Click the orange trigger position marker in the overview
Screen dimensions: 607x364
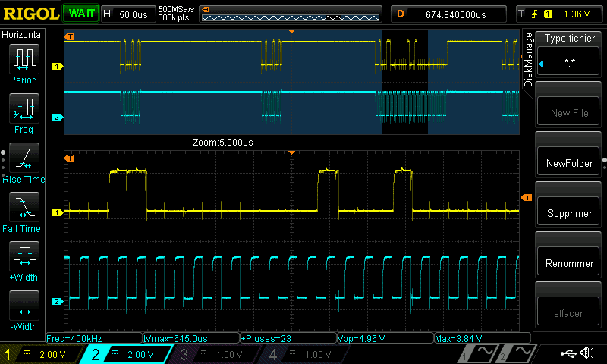pos(292,31)
